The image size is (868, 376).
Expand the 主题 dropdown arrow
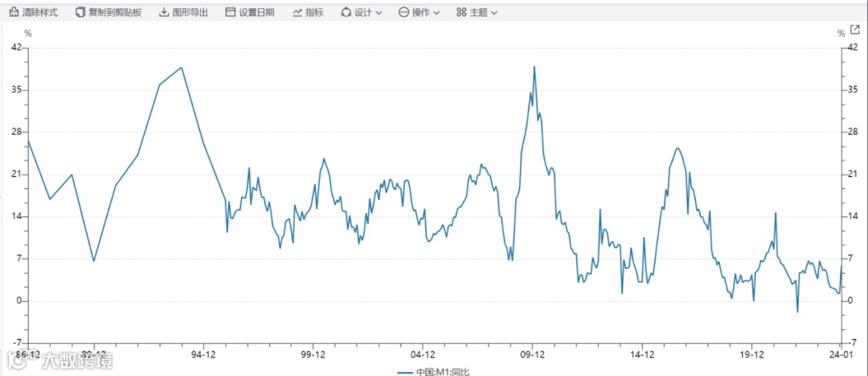coord(494,13)
